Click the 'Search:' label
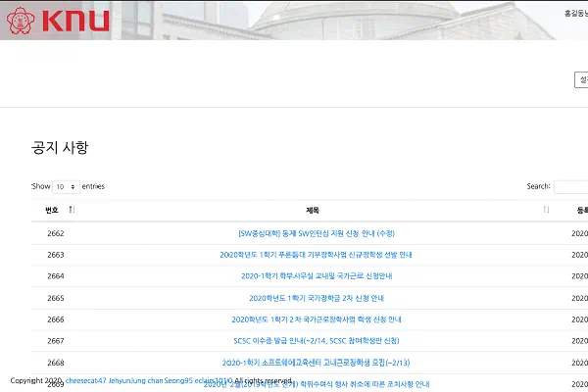Image resolution: width=588 pixels, height=392 pixels. (x=538, y=186)
